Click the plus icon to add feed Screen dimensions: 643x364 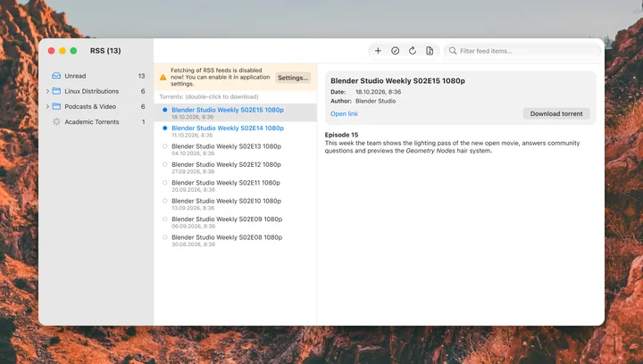click(x=378, y=51)
